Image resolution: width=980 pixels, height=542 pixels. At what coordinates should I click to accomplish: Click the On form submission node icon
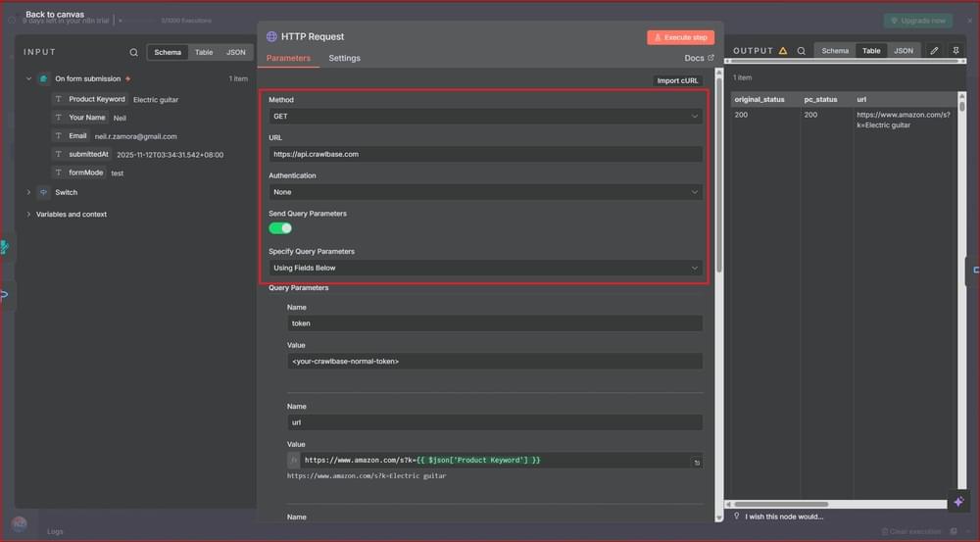(x=44, y=78)
